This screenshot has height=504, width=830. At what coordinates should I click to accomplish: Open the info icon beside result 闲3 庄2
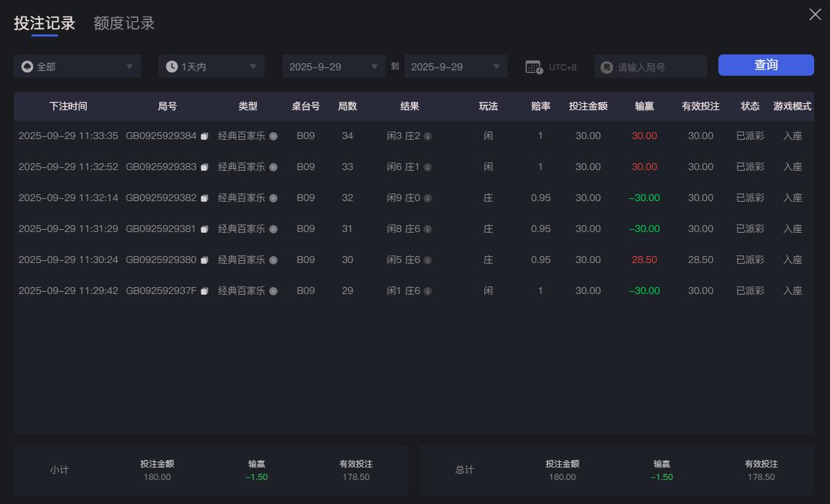[x=429, y=136]
